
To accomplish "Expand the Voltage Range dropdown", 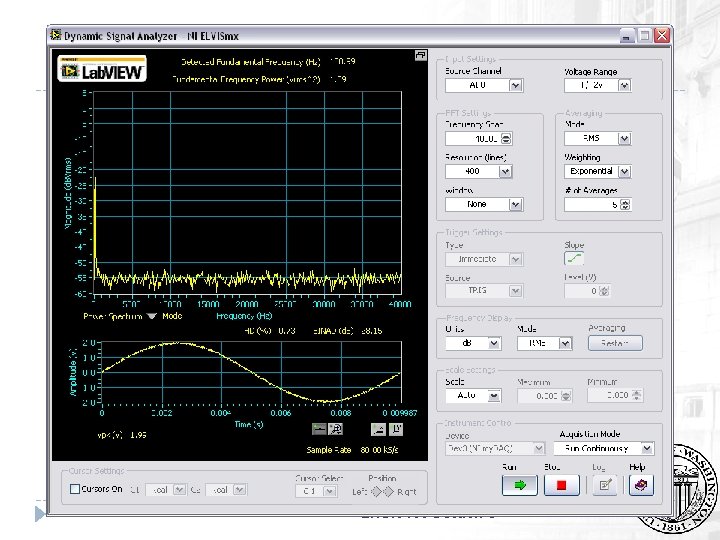I will coord(625,86).
